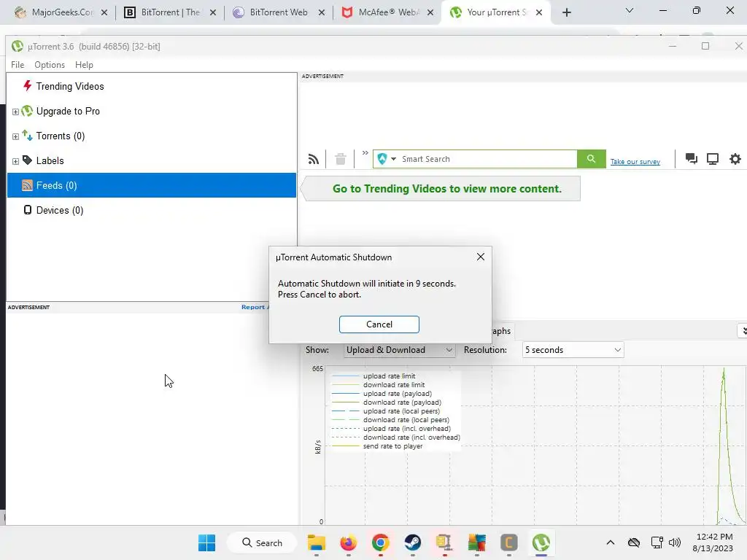747x560 pixels.
Task: Select Torrents (0) in sidebar
Action: coord(61,136)
